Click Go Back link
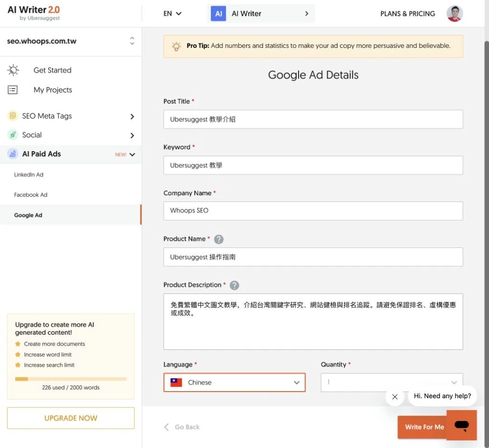This screenshot has height=448, width=489. point(182,427)
